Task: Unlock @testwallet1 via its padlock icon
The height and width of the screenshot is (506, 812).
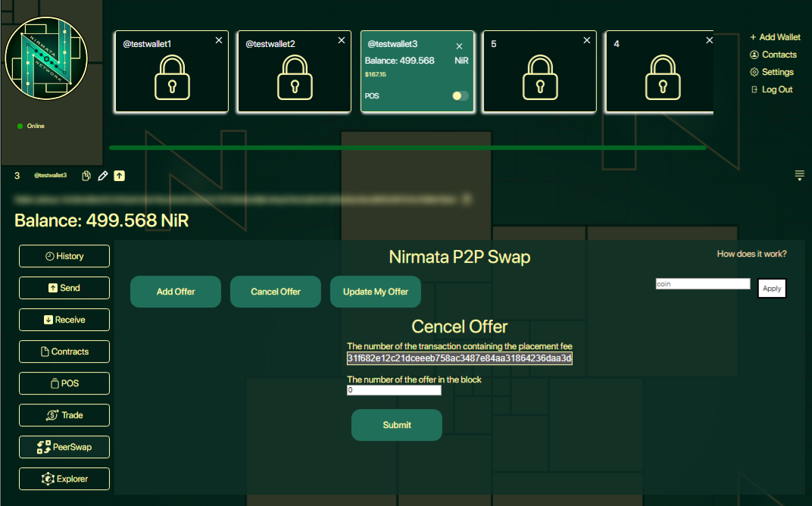Action: coord(171,77)
